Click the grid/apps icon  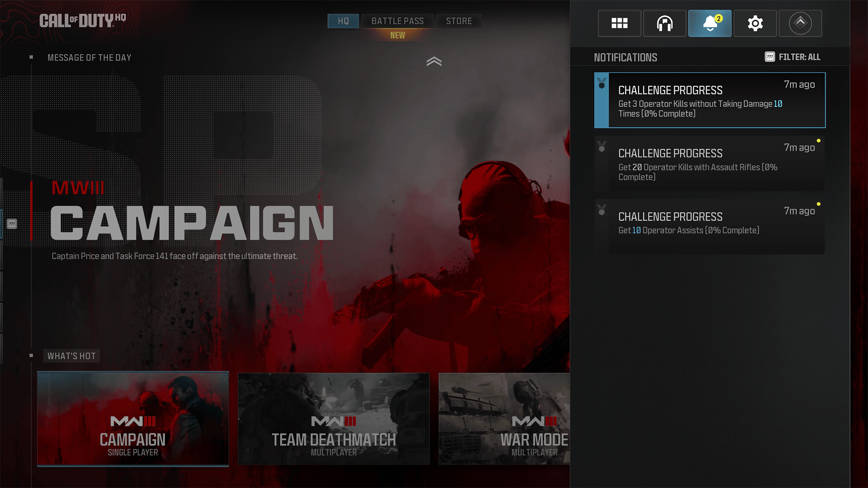619,23
